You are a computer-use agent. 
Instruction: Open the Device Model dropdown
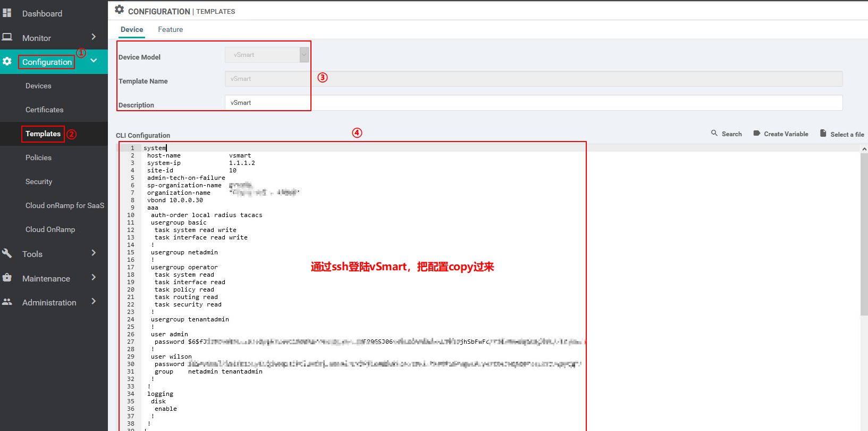pyautogui.click(x=267, y=55)
